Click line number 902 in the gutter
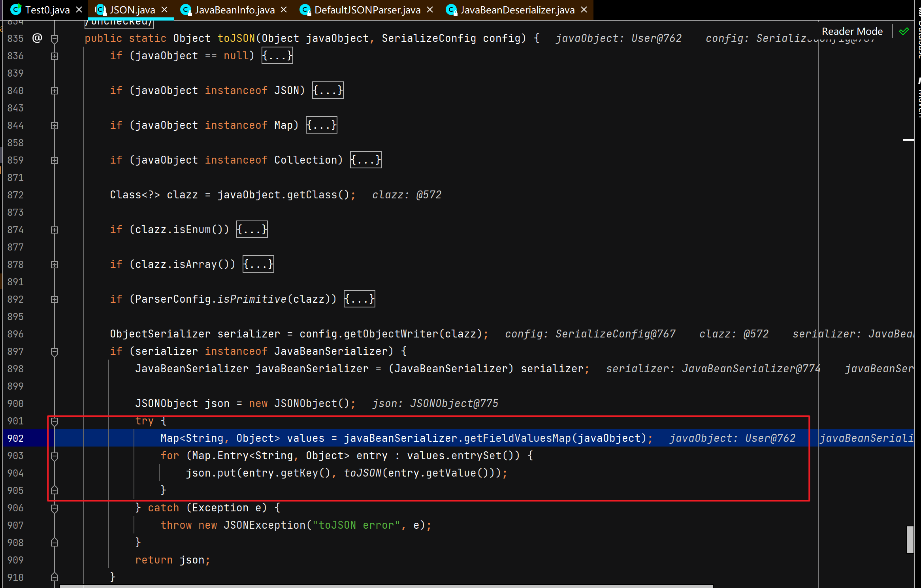 tap(16, 438)
